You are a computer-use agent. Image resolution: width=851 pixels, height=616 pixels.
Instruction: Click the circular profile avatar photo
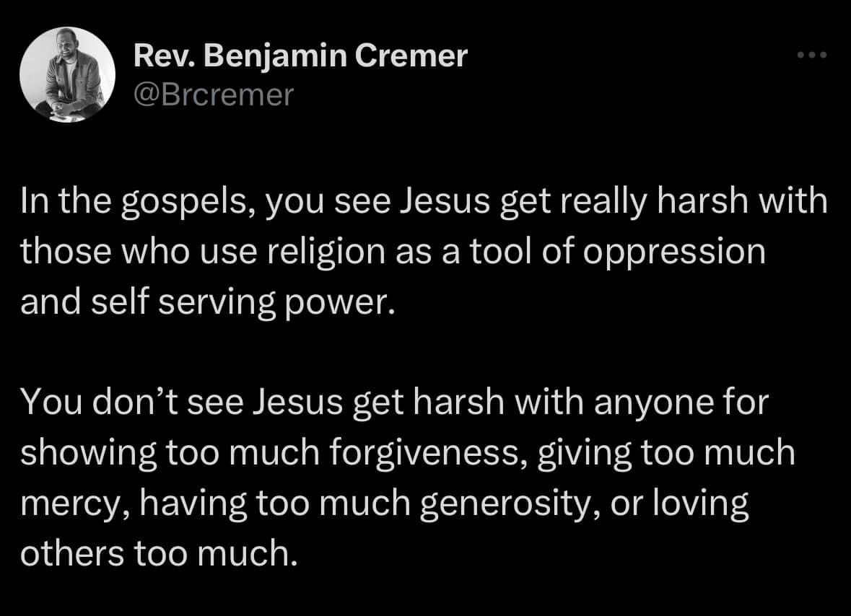click(x=67, y=74)
